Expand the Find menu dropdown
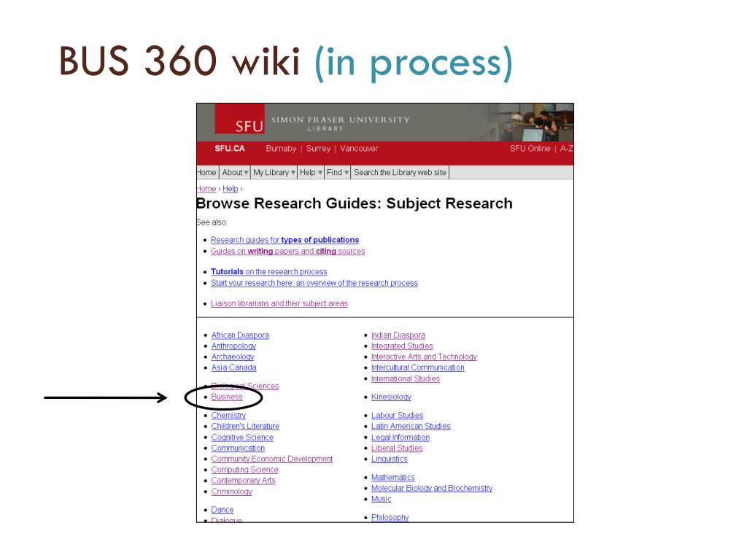The width and height of the screenshot is (747, 560). point(337,172)
